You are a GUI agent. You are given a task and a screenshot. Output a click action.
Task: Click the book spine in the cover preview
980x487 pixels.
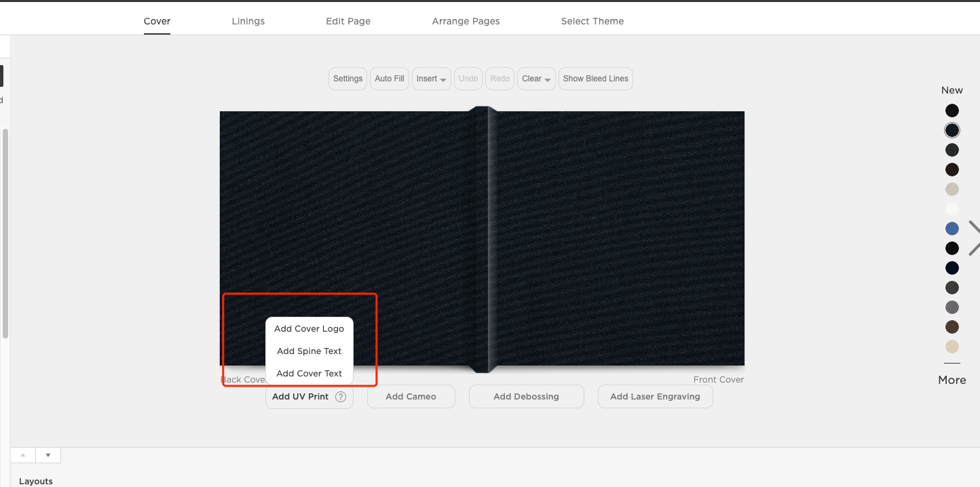[x=483, y=239]
